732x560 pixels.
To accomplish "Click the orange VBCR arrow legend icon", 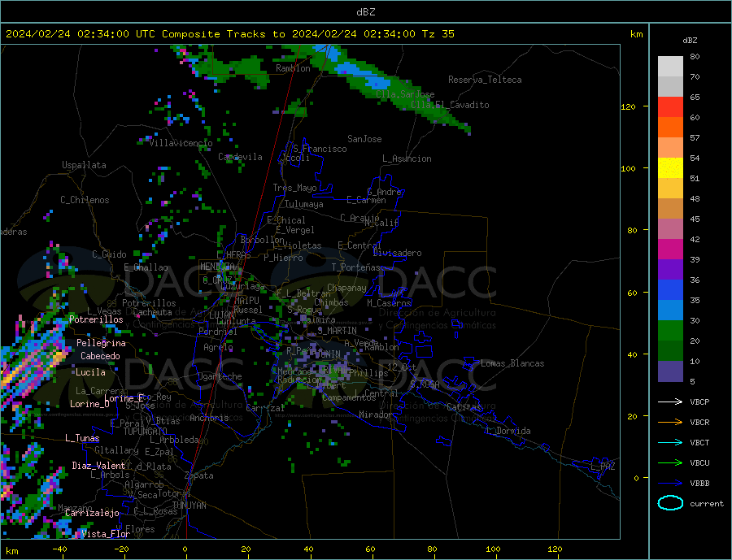I will (670, 423).
